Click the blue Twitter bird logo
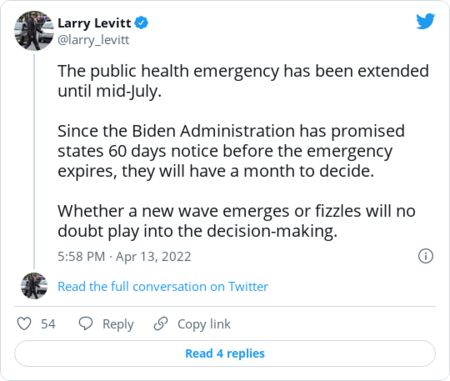 (x=425, y=21)
